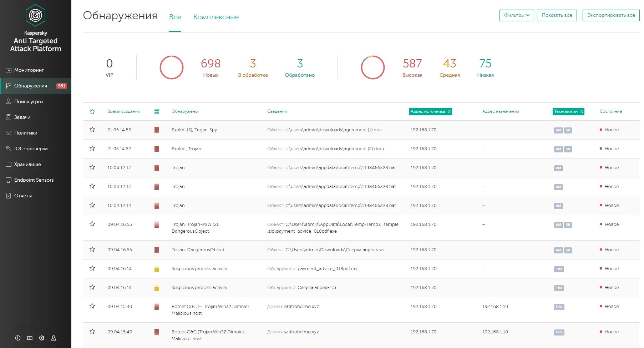Image resolution: width=644 pixels, height=348 pixels.
Task: Remove the Технологии filter
Action: coord(582,112)
